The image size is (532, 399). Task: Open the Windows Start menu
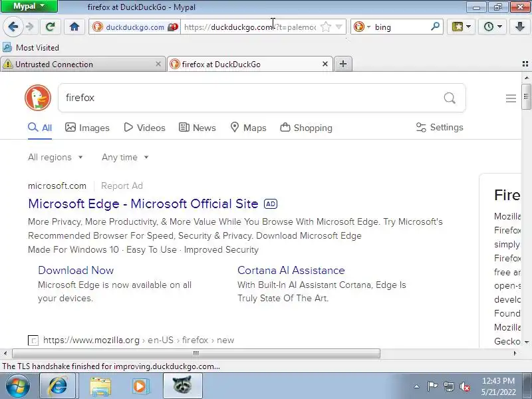point(18,386)
